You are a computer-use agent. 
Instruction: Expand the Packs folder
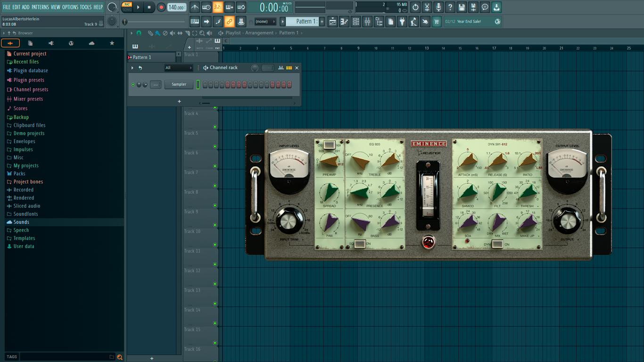pos(19,173)
